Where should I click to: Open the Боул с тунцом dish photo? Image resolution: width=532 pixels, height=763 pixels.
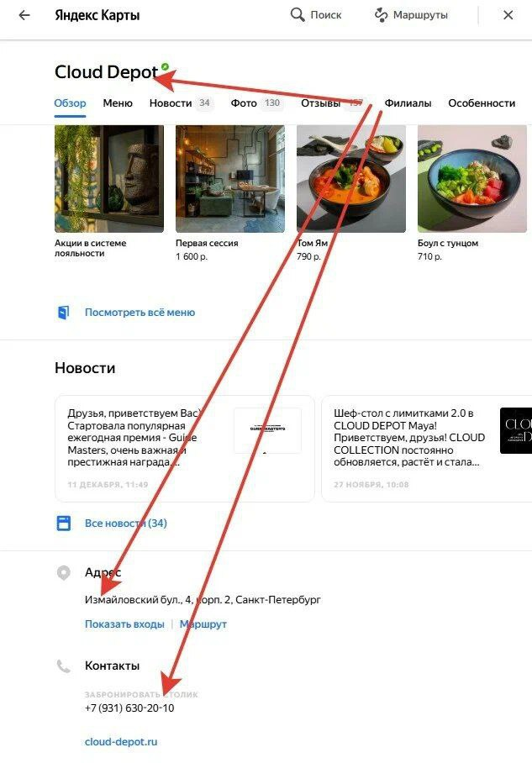pyautogui.click(x=472, y=179)
